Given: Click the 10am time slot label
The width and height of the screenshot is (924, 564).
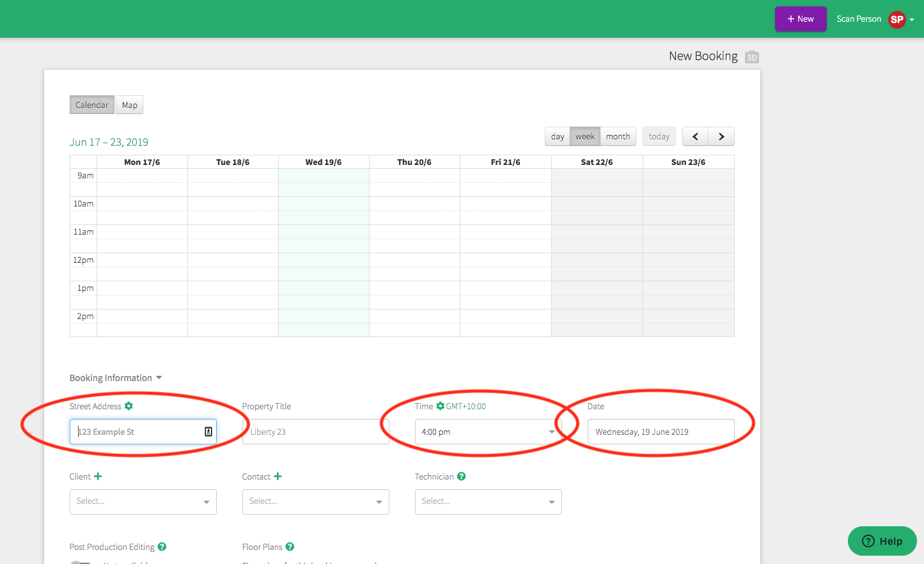Looking at the screenshot, I should 84,203.
